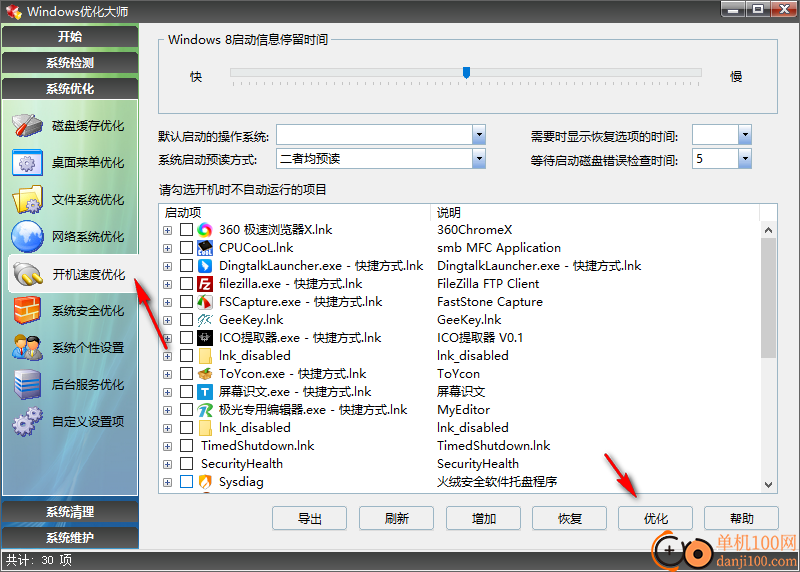Click the 说明 column header
Screen dimensions: 800x572
pos(595,212)
